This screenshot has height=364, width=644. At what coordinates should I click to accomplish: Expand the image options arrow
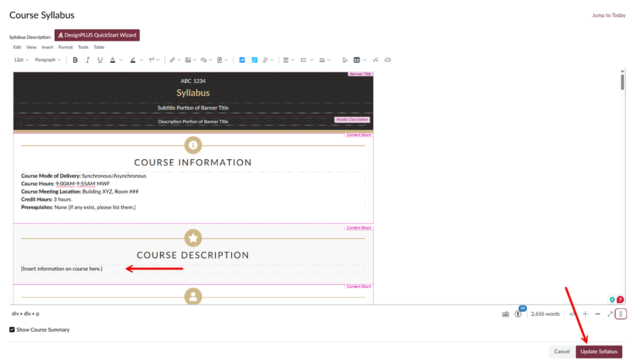(x=195, y=60)
